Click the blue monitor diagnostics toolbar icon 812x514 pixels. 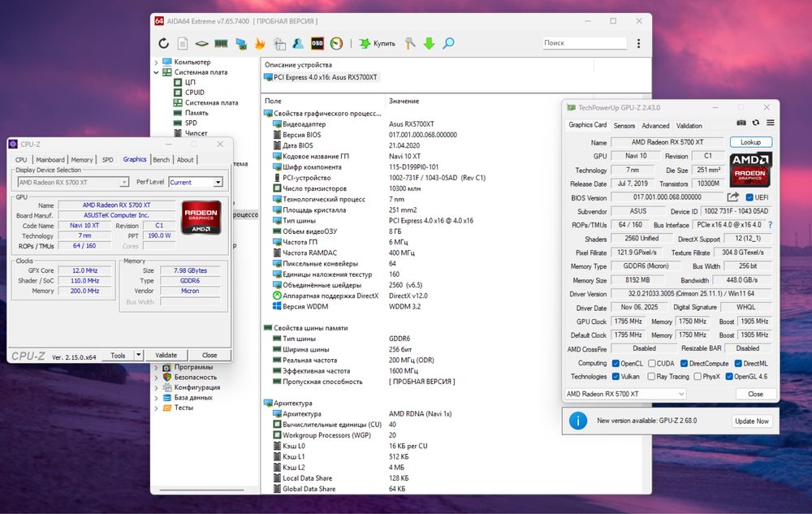click(x=241, y=44)
